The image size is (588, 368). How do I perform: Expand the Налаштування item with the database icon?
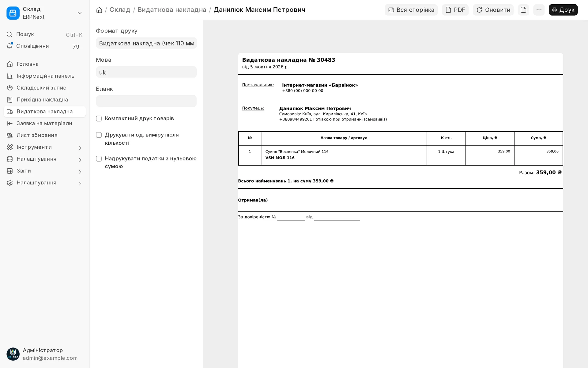click(x=80, y=160)
